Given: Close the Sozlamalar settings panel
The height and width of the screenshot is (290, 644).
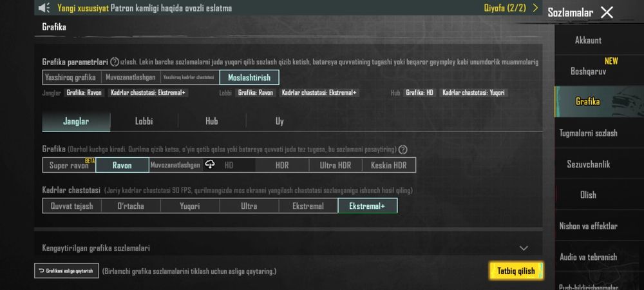Looking at the screenshot, I should [x=607, y=12].
